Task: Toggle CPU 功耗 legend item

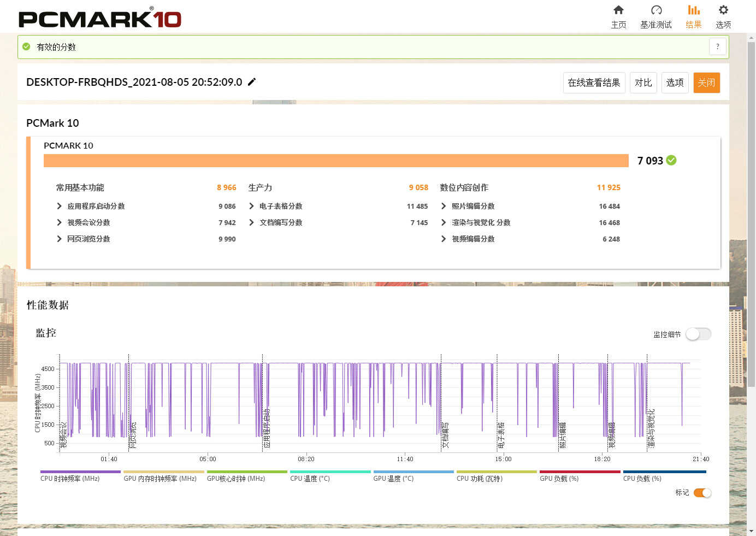Action: 497,475
